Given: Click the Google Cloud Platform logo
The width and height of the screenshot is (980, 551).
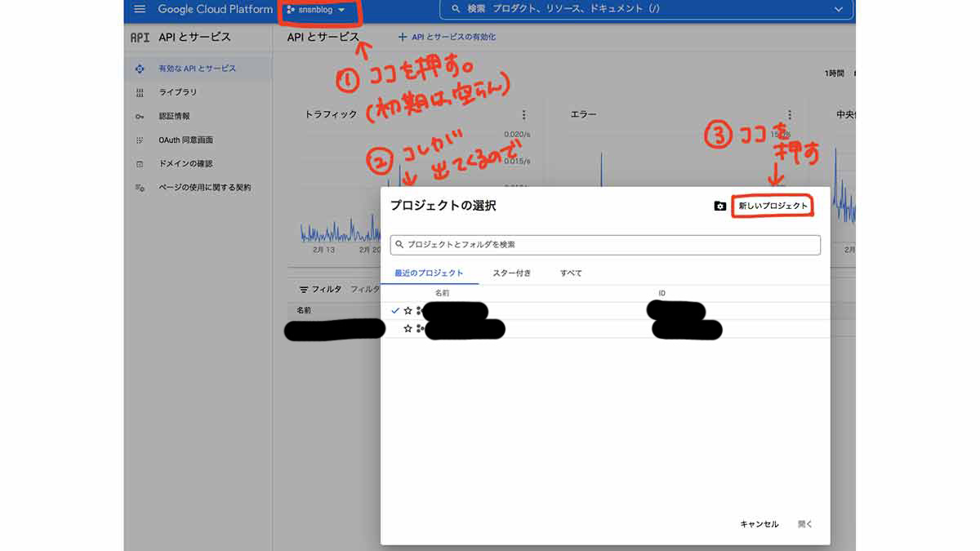Looking at the screenshot, I should [x=217, y=10].
